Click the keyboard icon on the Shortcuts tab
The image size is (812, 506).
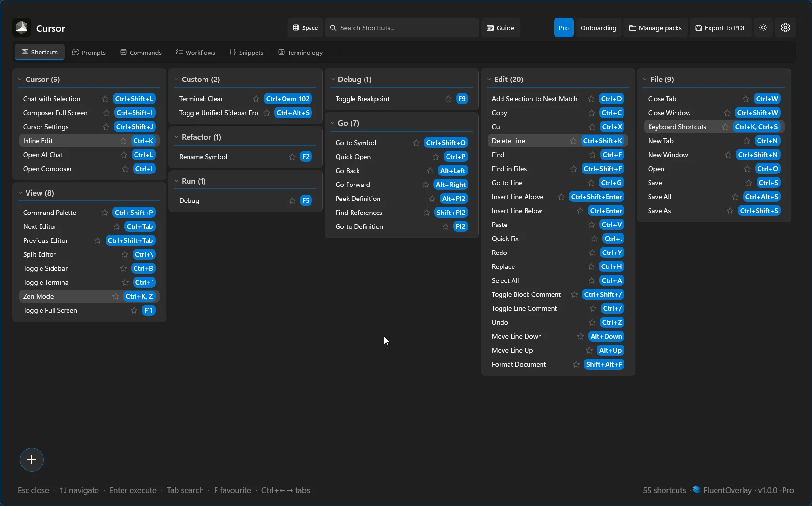26,52
